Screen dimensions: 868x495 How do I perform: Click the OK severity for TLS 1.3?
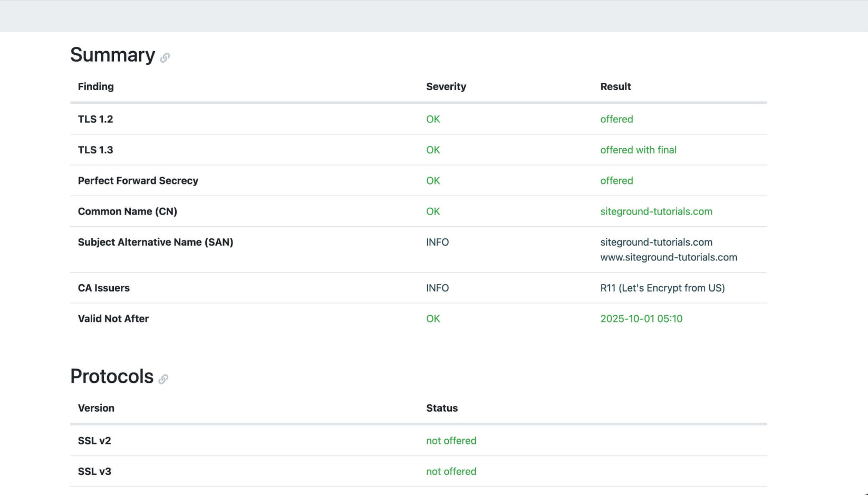tap(433, 150)
